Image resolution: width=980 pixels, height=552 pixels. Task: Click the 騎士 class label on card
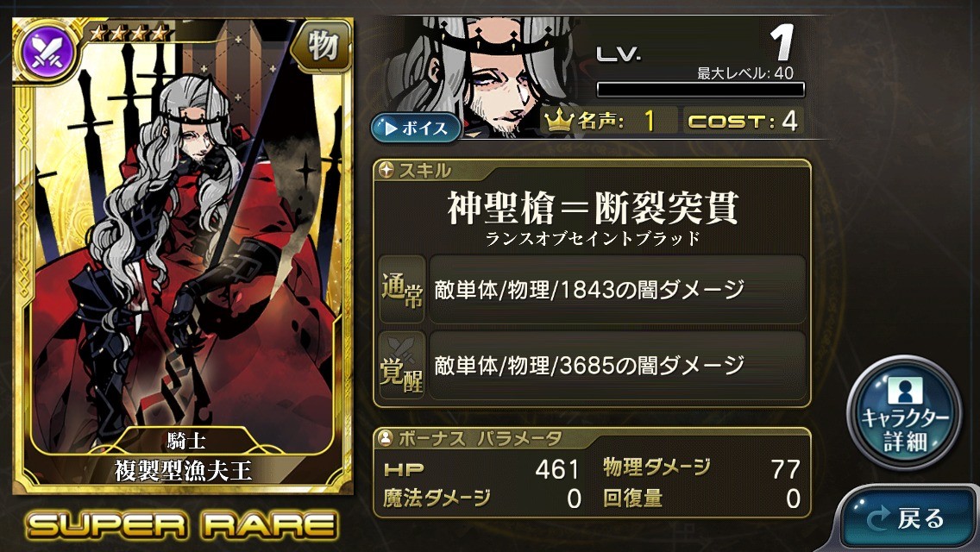click(x=185, y=442)
